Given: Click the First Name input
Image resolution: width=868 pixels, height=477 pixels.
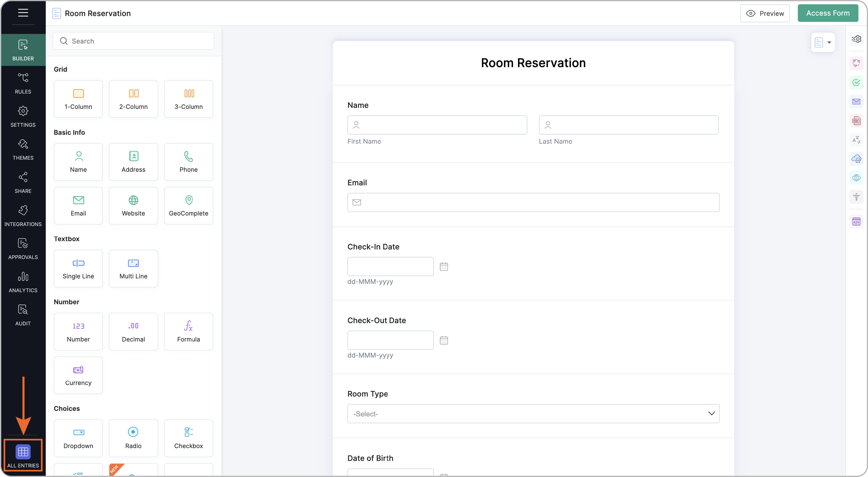Looking at the screenshot, I should coord(437,125).
